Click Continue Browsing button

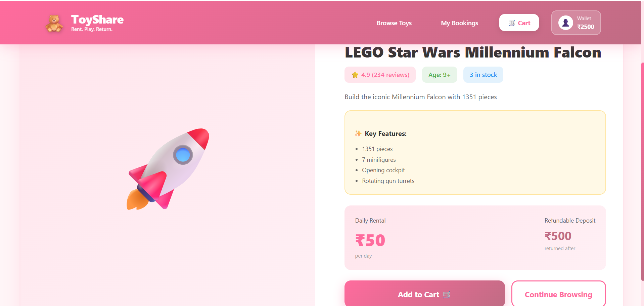click(x=558, y=295)
